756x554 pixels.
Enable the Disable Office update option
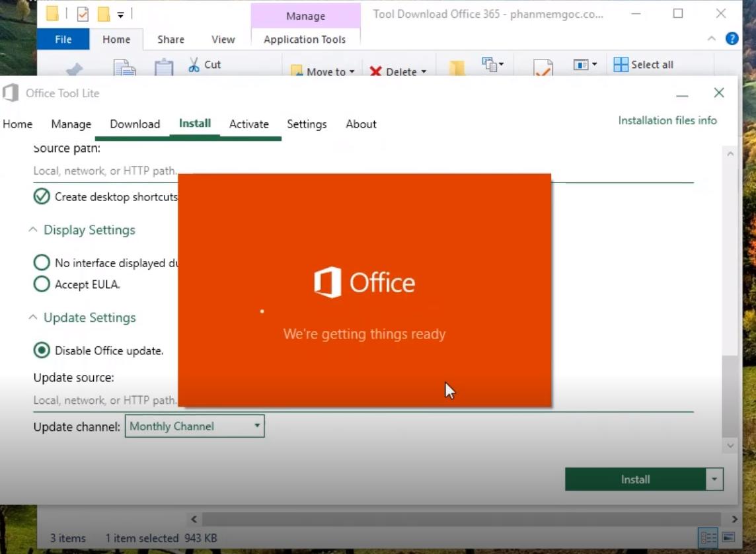click(41, 350)
